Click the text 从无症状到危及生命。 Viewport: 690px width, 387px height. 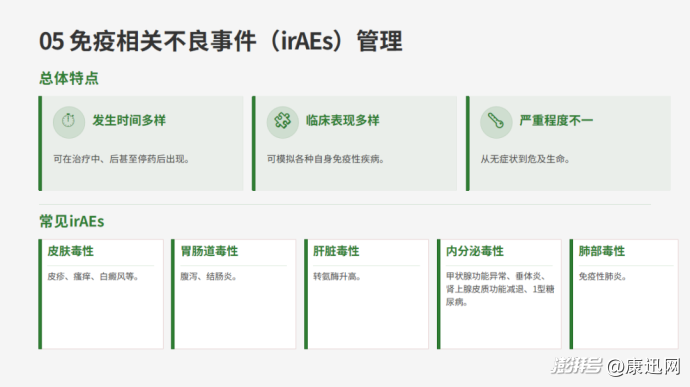tap(525, 159)
